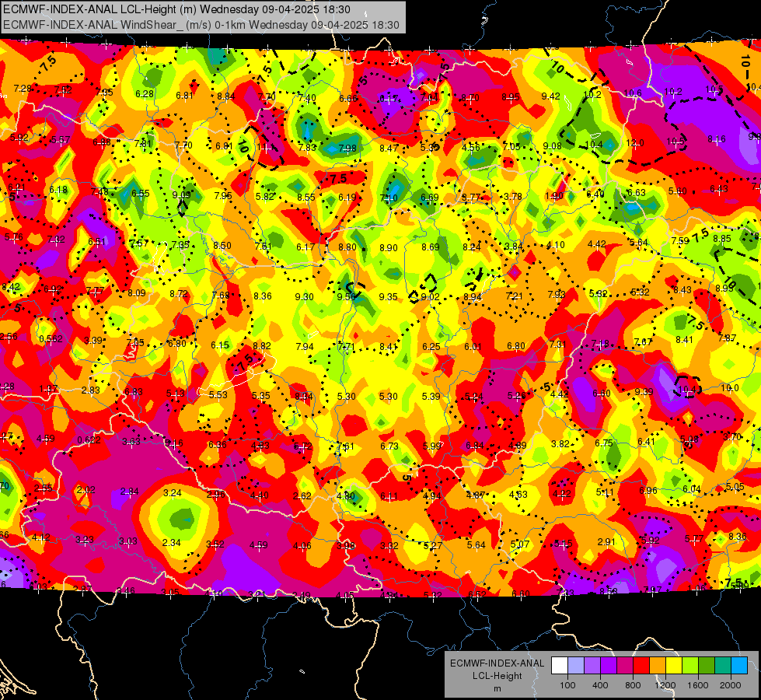Click the map value '2.34'
The width and height of the screenshot is (761, 700).
pos(171,543)
